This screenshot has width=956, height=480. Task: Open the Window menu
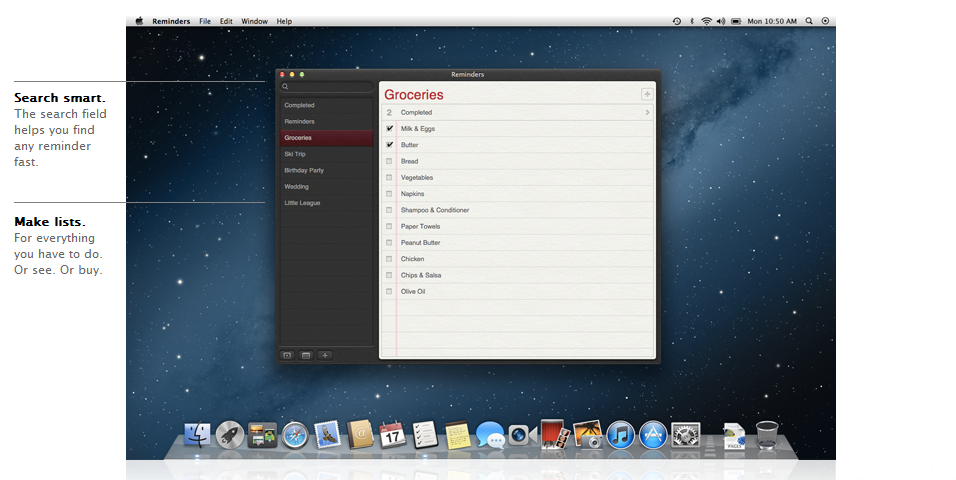pos(254,21)
